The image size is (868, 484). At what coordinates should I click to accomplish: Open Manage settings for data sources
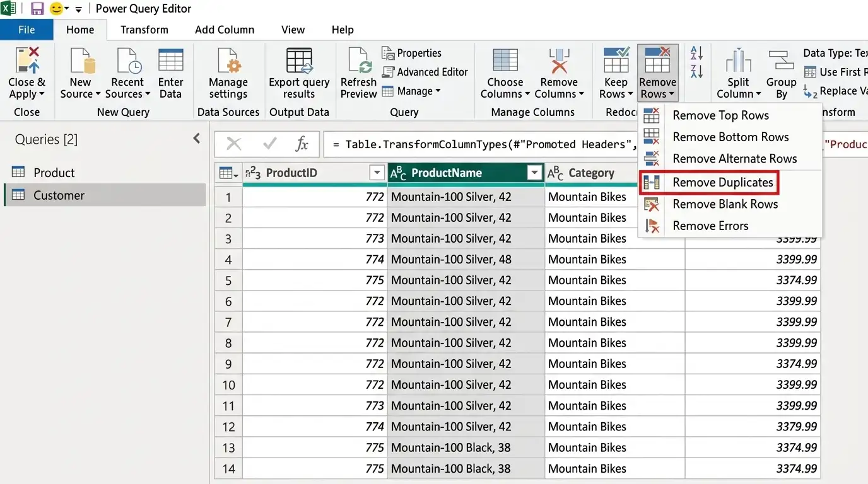coord(228,74)
